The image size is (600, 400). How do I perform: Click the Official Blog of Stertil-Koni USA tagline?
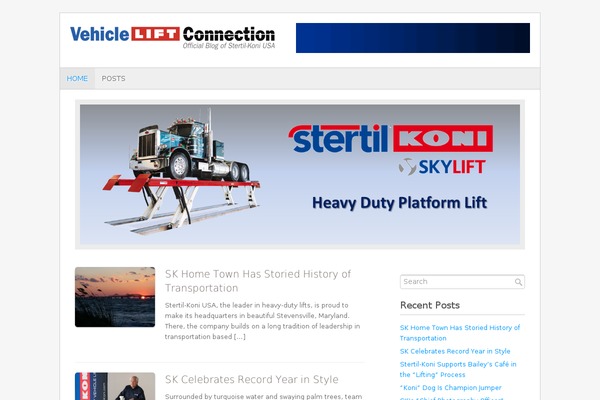[229, 46]
